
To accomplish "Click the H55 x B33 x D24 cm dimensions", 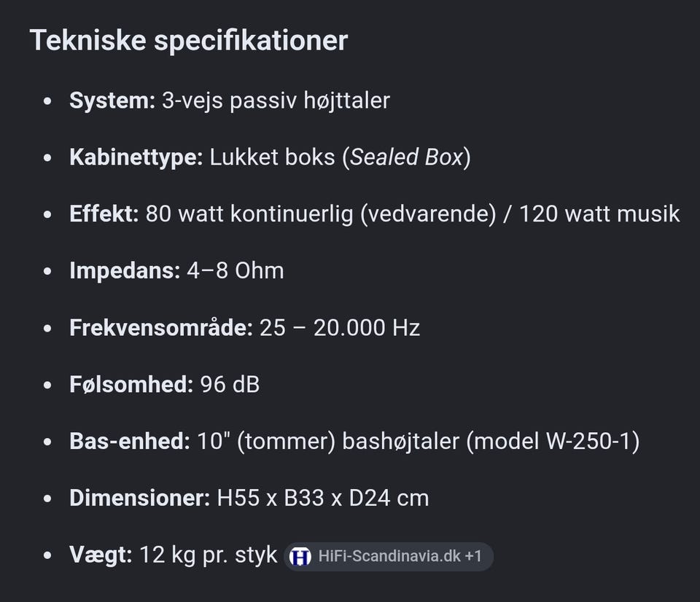I will click(323, 498).
